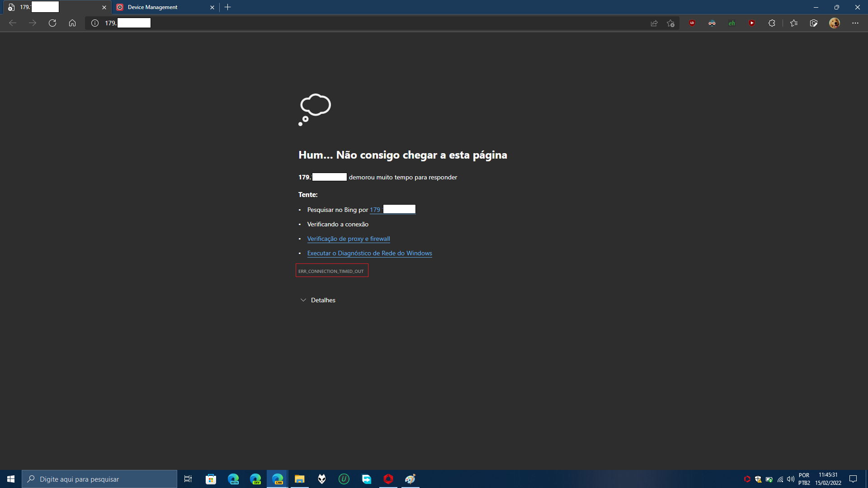Open File Explorer from the taskbar
Viewport: 868px width, 488px height.
299,479
